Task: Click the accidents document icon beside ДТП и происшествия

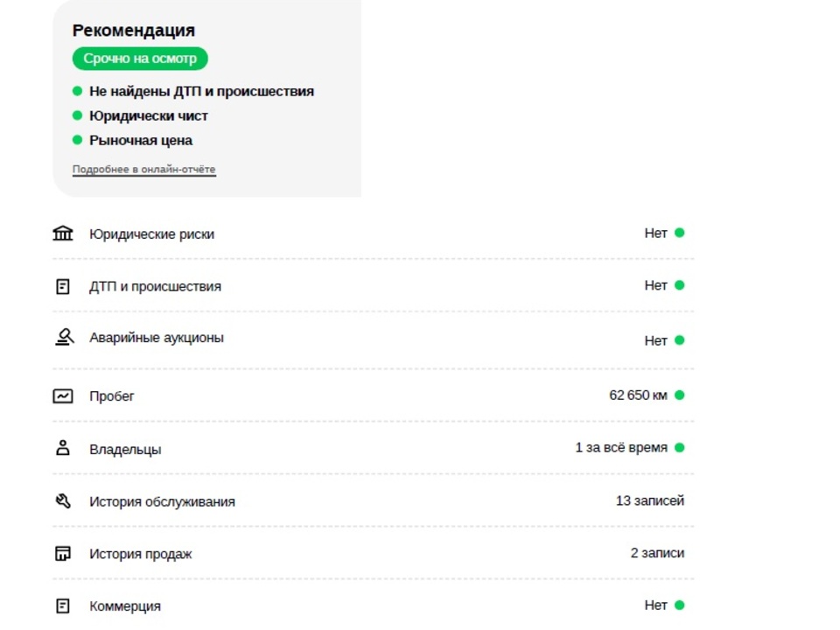Action: click(x=63, y=287)
